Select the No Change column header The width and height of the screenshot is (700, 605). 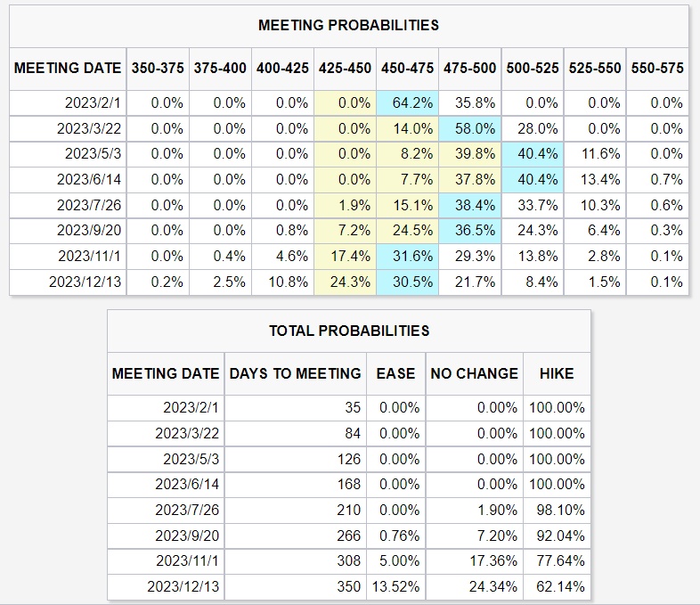click(474, 373)
